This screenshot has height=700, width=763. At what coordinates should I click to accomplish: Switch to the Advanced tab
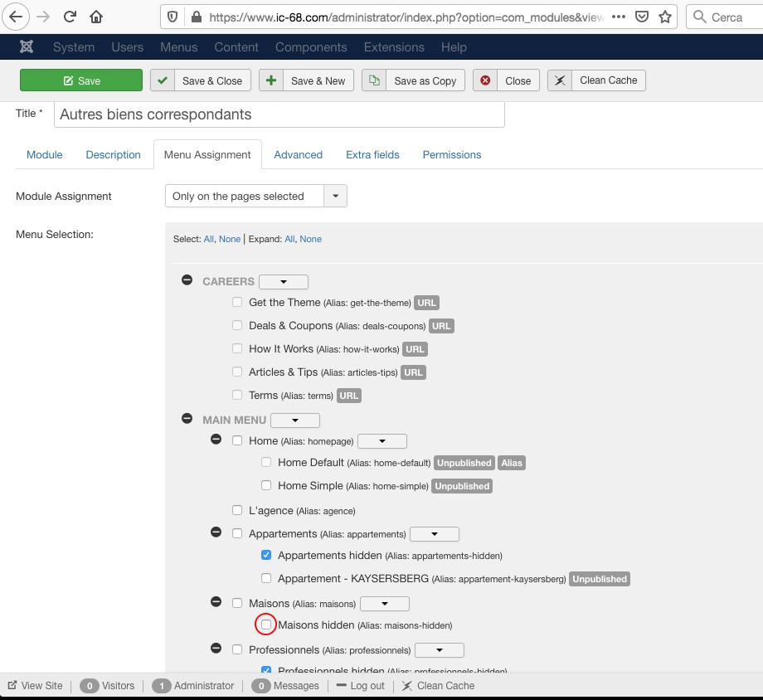click(299, 155)
